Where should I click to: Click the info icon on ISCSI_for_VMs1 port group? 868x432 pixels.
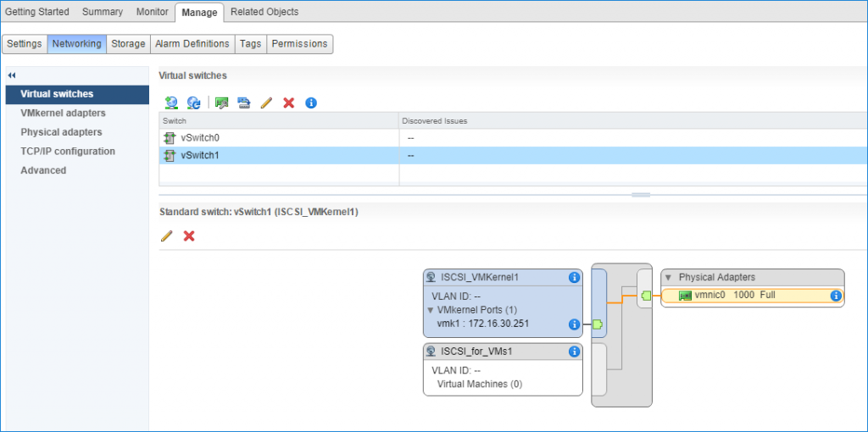[x=574, y=352]
